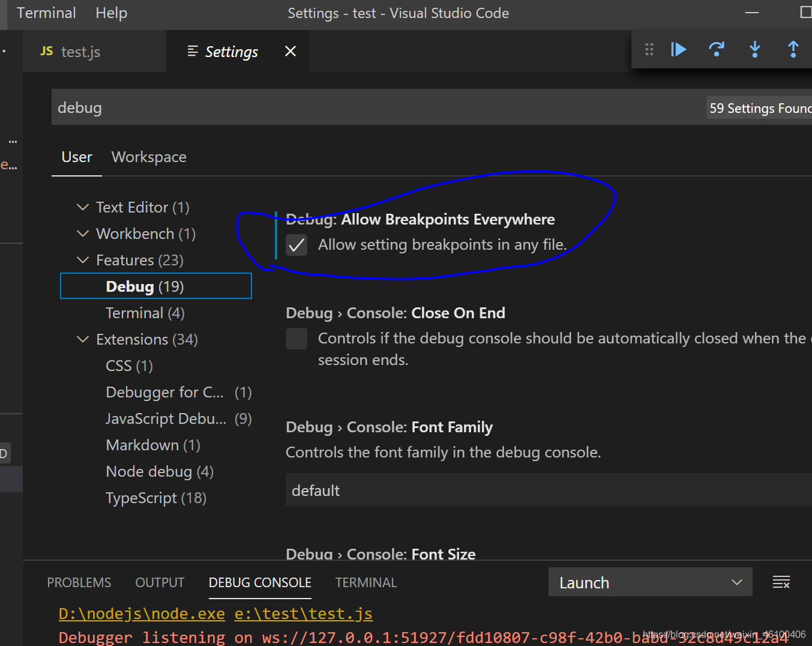Click the Step Into debug icon
Image resolution: width=812 pixels, height=646 pixels.
point(755,49)
